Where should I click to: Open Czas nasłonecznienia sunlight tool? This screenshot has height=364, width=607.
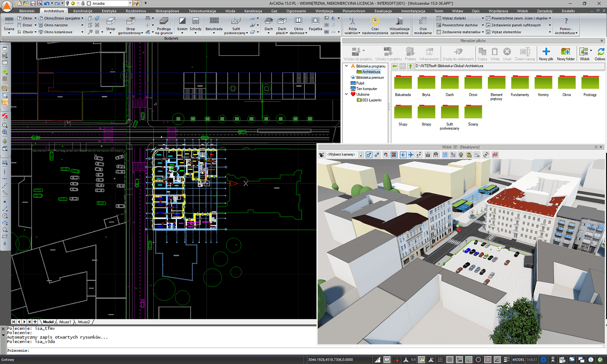click(375, 25)
